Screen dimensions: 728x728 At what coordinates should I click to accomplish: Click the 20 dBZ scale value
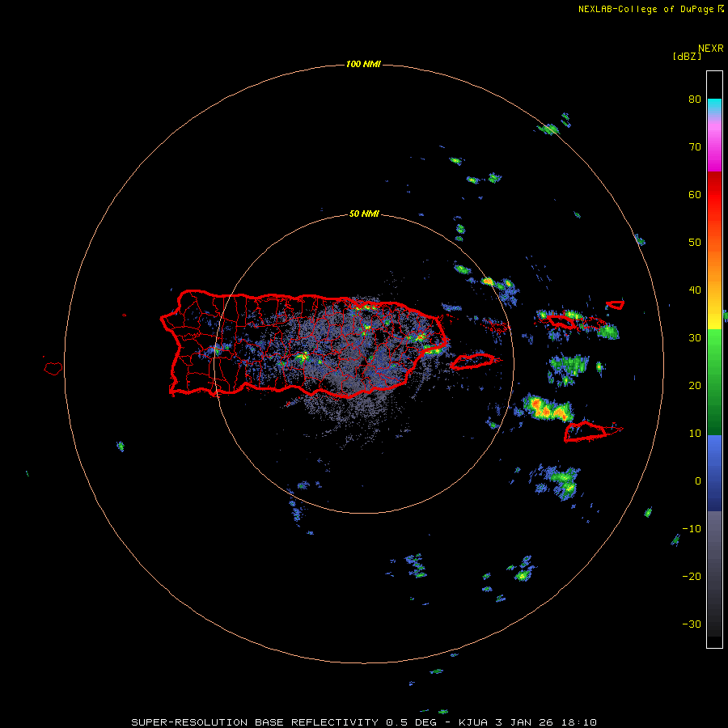[x=695, y=386]
